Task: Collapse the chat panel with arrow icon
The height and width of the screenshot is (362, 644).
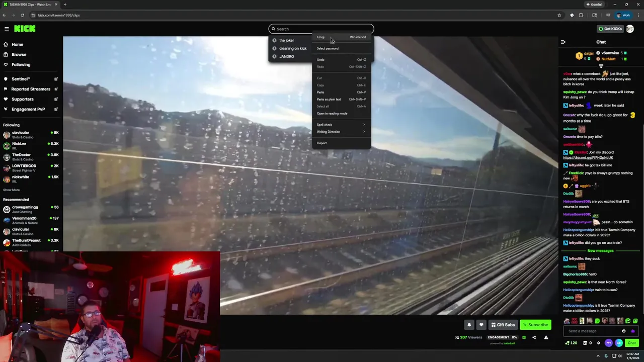Action: click(x=563, y=42)
